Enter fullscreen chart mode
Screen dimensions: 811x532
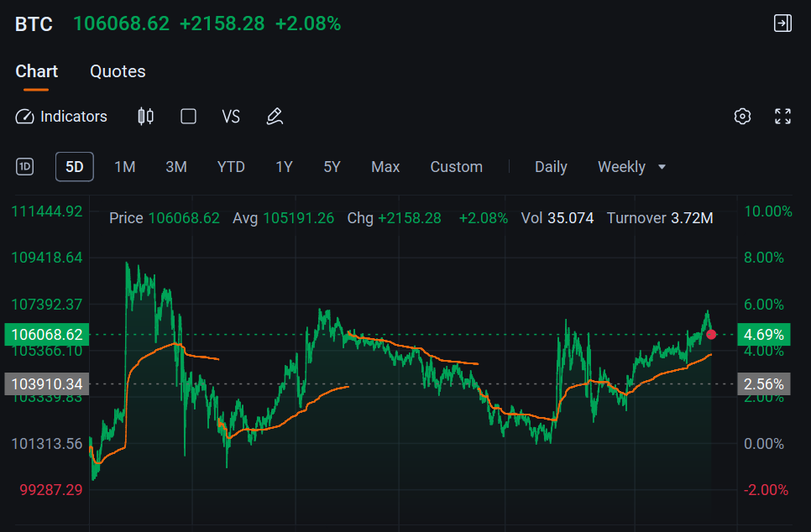point(782,117)
